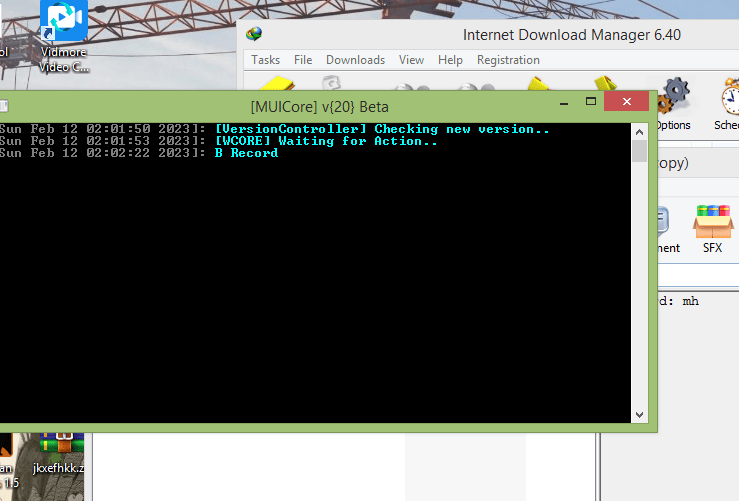Open the View menu in IDM
This screenshot has width=739, height=501.
tap(411, 60)
